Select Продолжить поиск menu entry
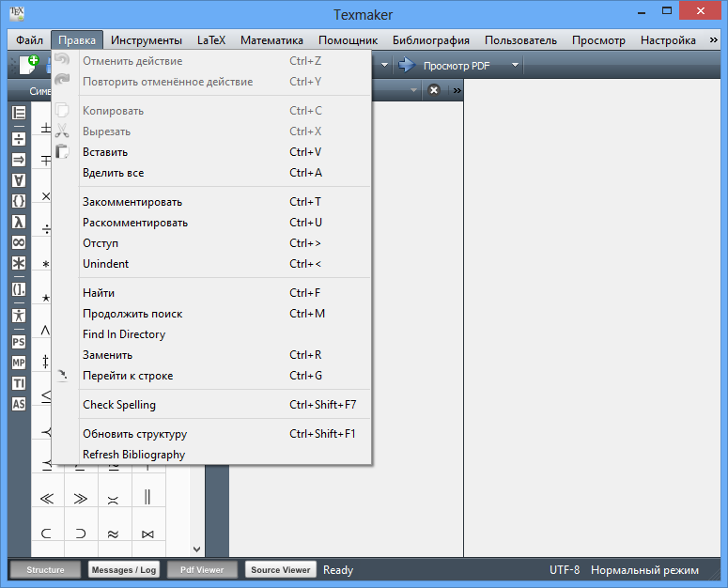Image resolution: width=728 pixels, height=588 pixels. point(211,314)
